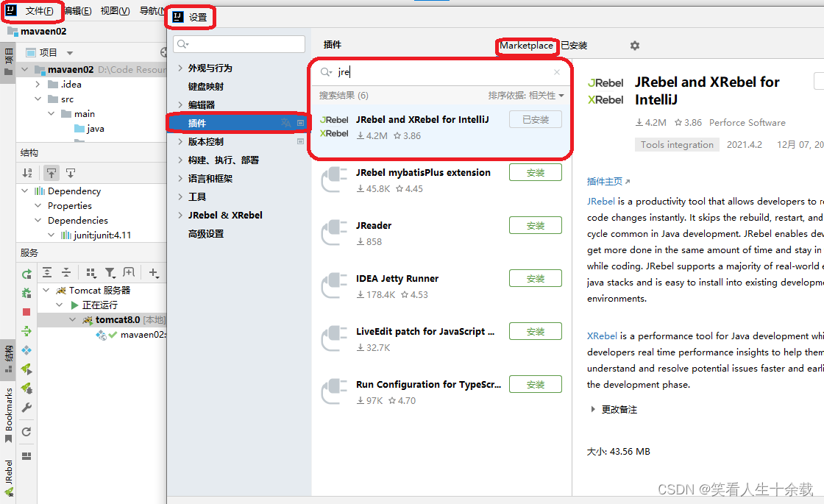
Task: Open the 视图(V) menu
Action: [x=115, y=11]
